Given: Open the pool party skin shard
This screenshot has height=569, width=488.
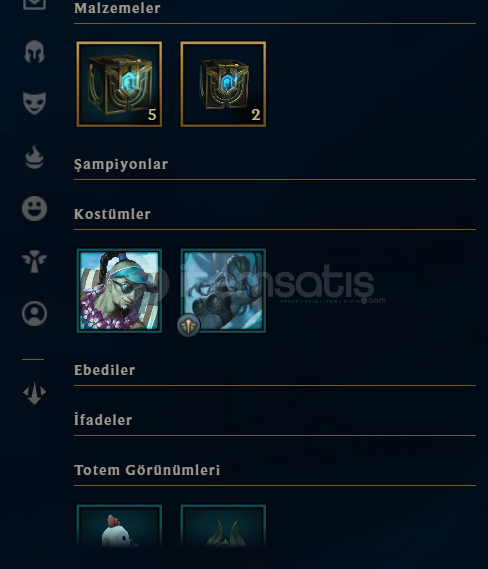Looking at the screenshot, I should pyautogui.click(x=119, y=291).
